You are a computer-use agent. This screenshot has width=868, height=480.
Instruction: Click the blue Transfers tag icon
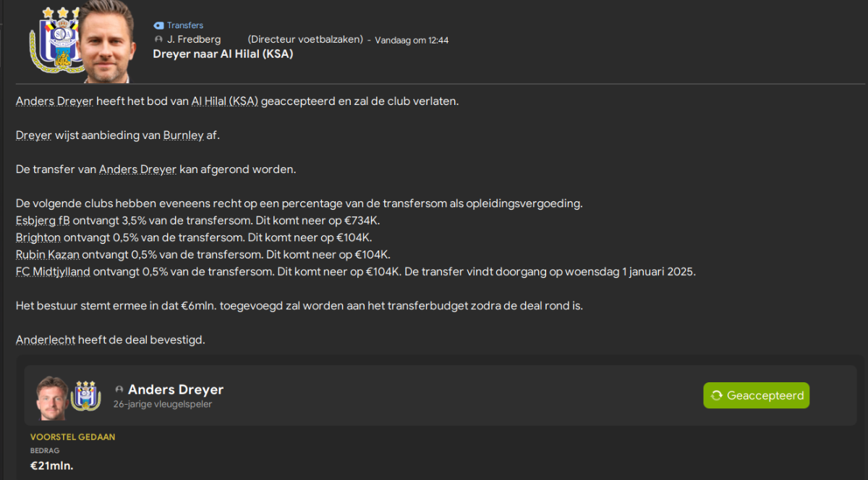pyautogui.click(x=158, y=25)
